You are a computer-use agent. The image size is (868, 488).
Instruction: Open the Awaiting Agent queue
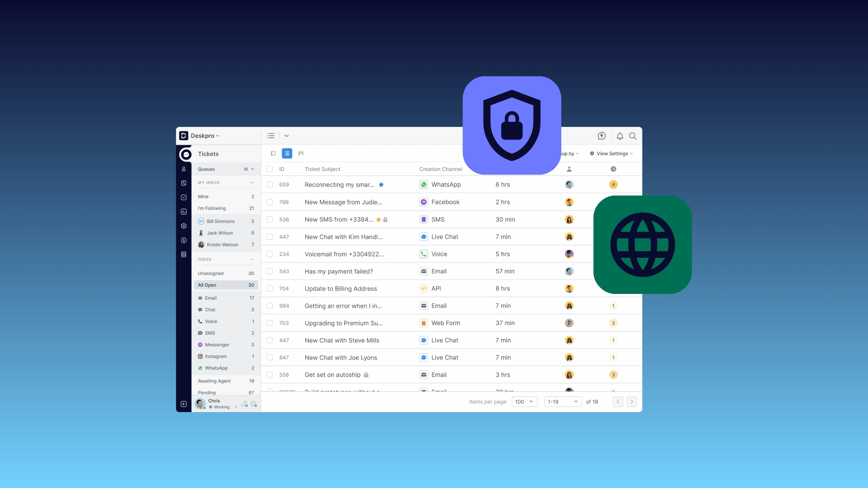[226, 381]
